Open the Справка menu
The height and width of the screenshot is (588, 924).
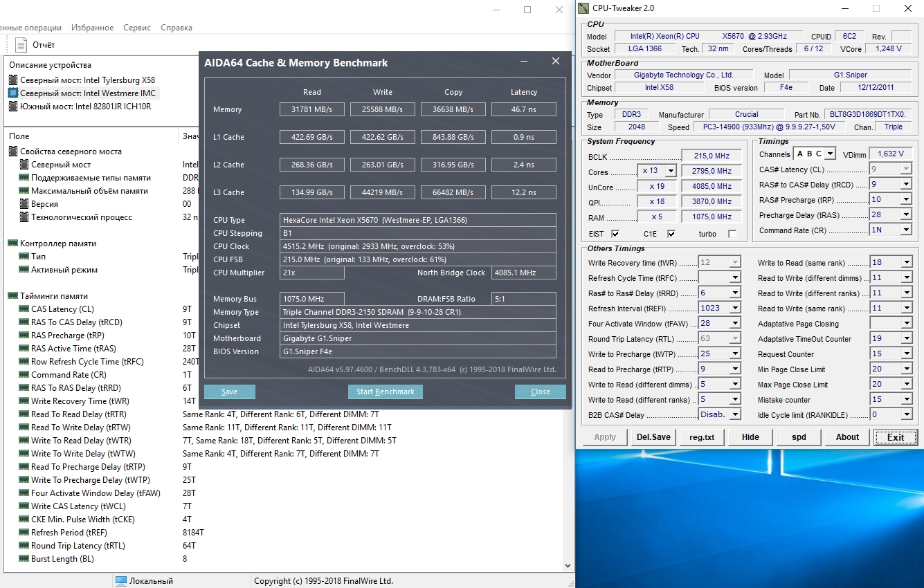pyautogui.click(x=176, y=28)
